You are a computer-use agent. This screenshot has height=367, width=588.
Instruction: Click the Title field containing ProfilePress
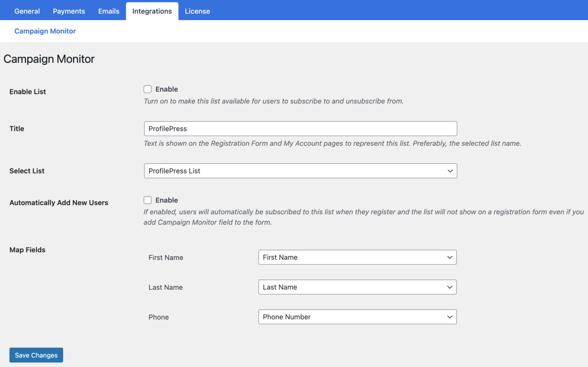tap(300, 128)
